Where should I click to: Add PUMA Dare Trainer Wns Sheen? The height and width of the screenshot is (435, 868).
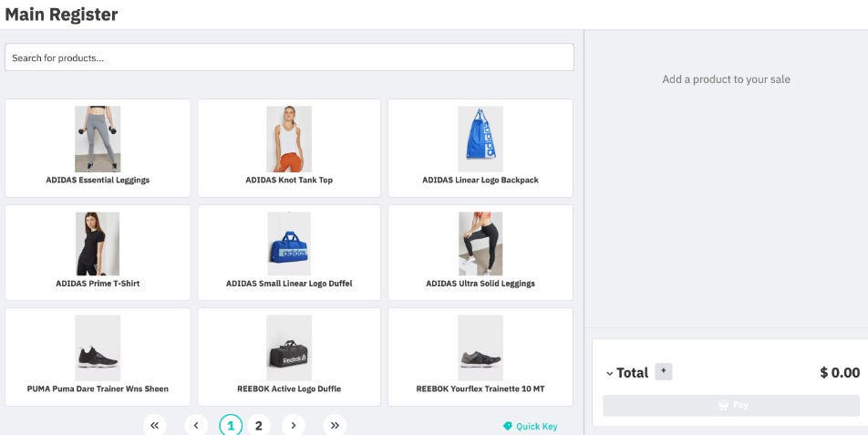click(x=98, y=357)
